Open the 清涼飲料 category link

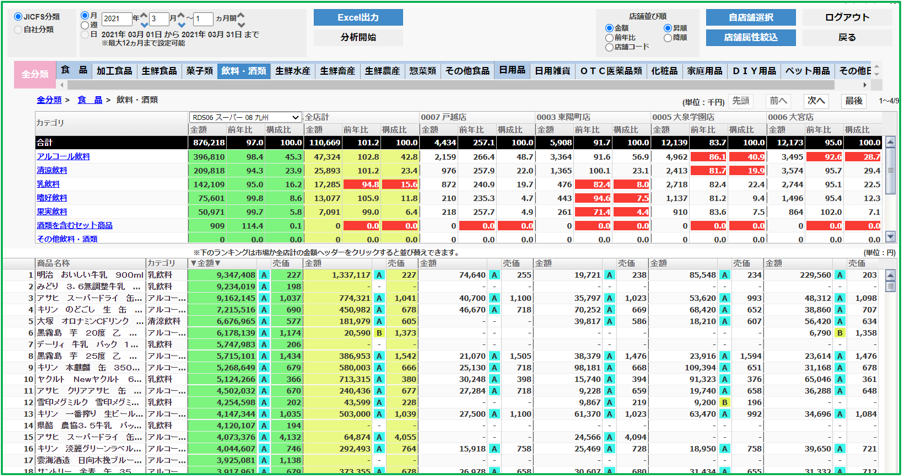(52, 170)
